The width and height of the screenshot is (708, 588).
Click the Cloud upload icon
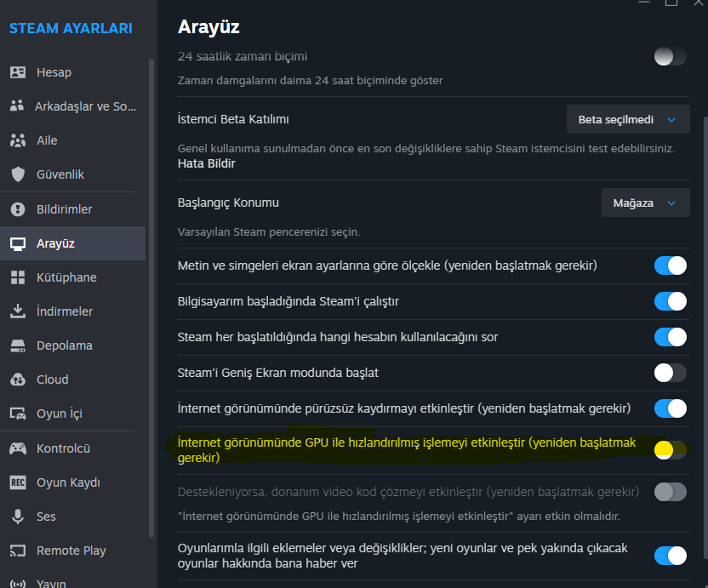[18, 380]
